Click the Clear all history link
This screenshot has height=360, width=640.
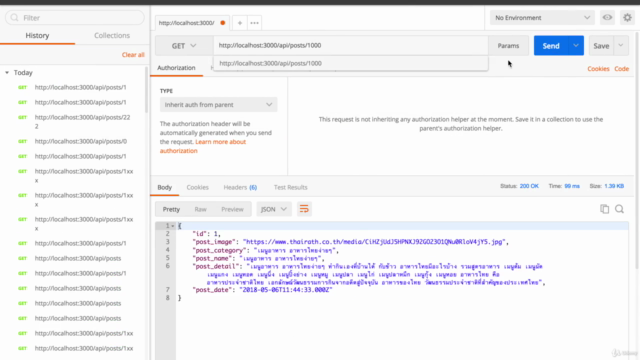133,55
